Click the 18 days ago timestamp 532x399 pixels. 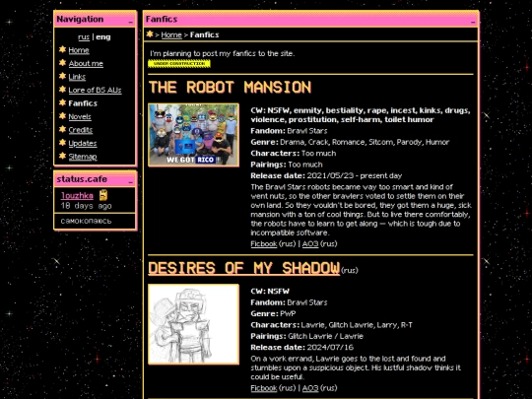tap(86, 206)
